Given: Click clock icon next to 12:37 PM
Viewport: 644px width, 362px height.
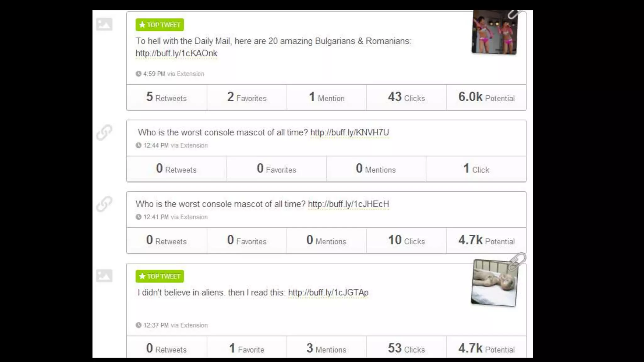Looking at the screenshot, I should pos(138,325).
